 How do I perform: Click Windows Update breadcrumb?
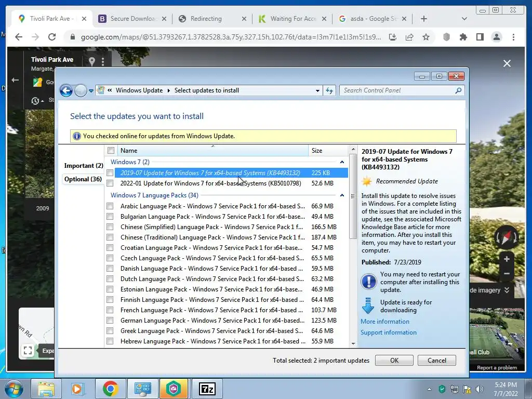click(139, 90)
